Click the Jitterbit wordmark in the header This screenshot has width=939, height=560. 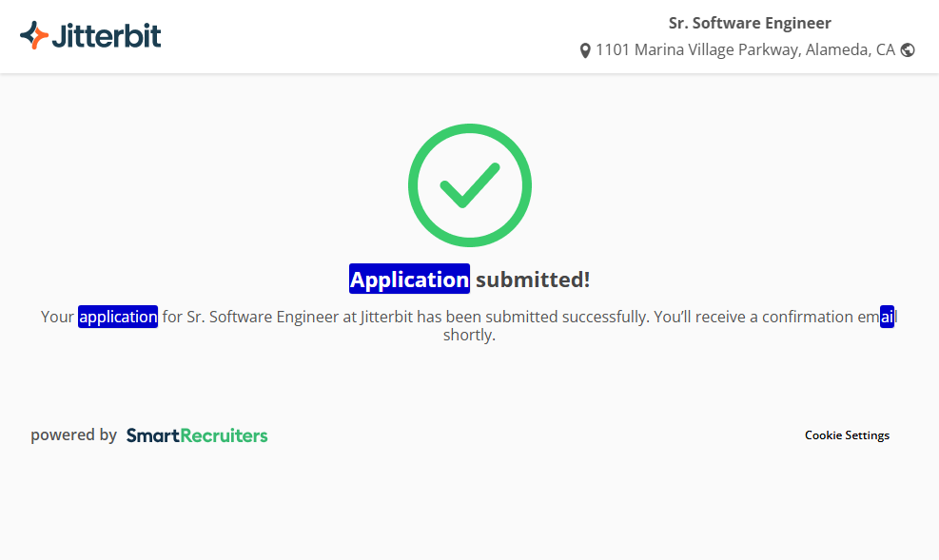[x=106, y=36]
